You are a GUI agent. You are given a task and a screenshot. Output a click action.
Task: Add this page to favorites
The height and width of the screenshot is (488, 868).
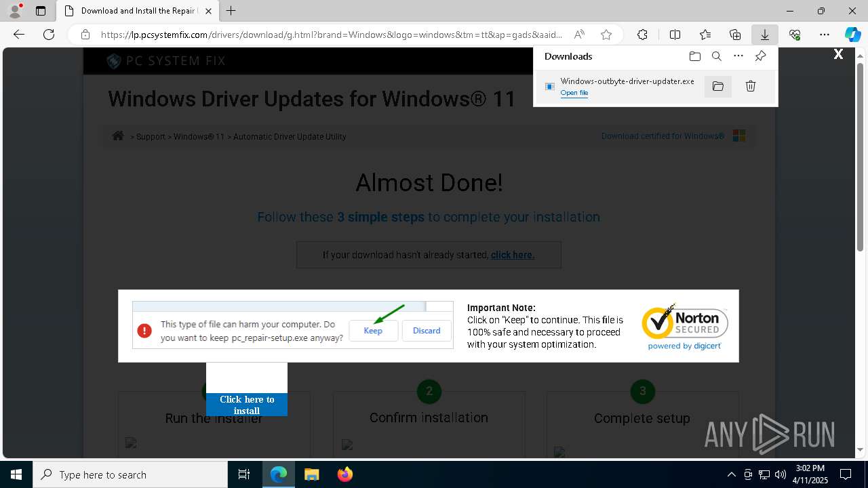point(606,35)
